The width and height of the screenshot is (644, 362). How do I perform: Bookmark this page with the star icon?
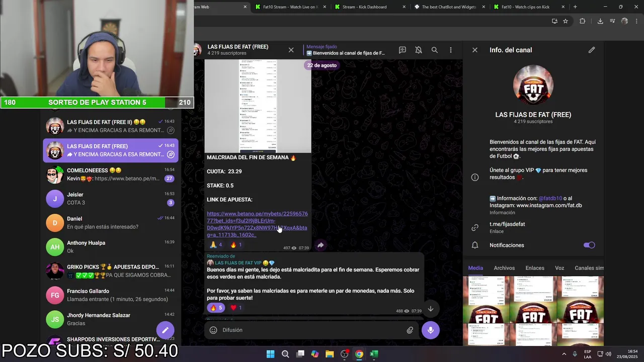pyautogui.click(x=566, y=21)
